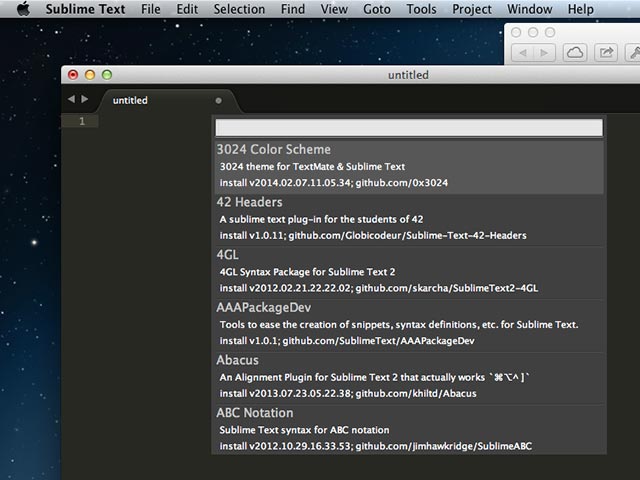Open the Selection menu
This screenshot has width=640, height=480.
[239, 9]
